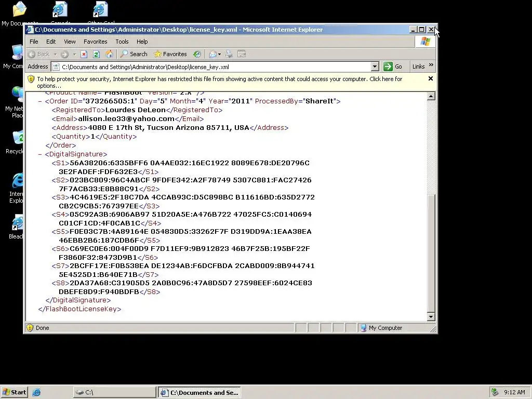Screen dimensions: 532x399
Task: Click the vertical scrollbar up arrow
Action: 431,96
